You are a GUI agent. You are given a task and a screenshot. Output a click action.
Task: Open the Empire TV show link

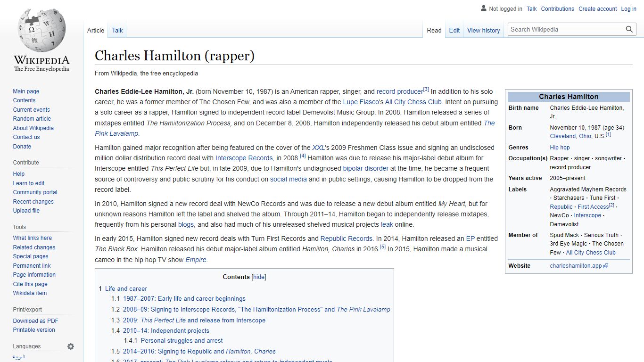196,260
